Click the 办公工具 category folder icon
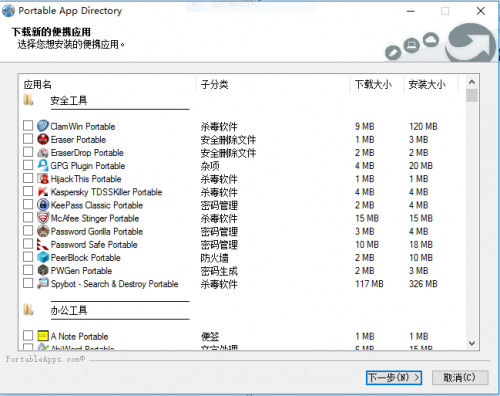The width and height of the screenshot is (500, 396). pyautogui.click(x=29, y=310)
